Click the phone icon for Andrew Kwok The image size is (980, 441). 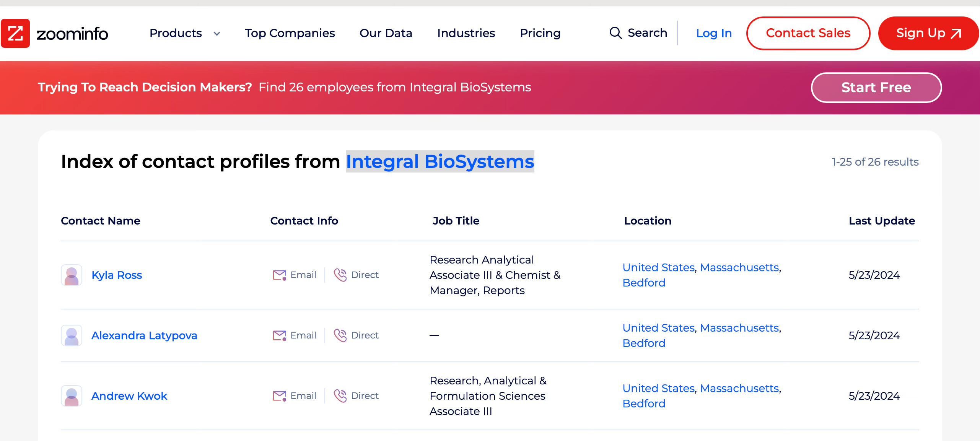pos(340,396)
